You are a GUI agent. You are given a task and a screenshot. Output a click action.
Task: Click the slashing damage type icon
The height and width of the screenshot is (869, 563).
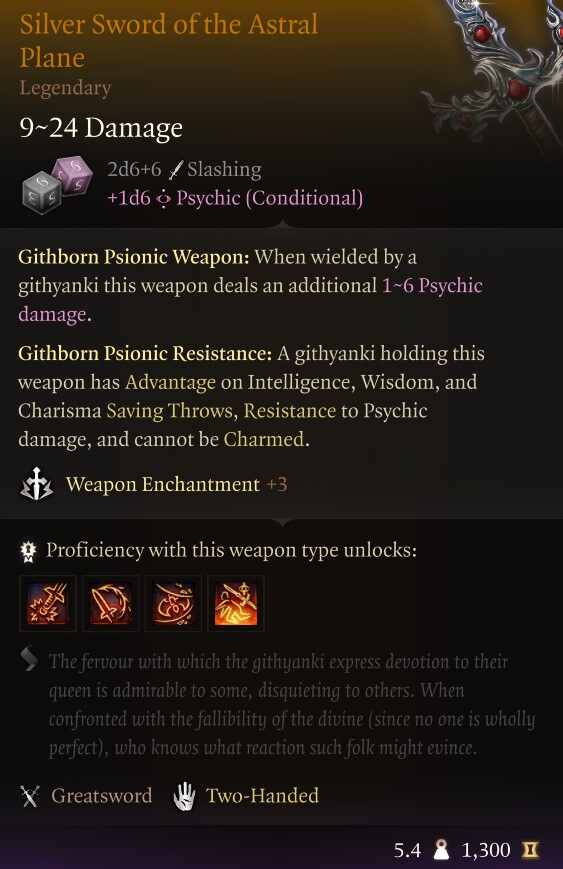176,170
